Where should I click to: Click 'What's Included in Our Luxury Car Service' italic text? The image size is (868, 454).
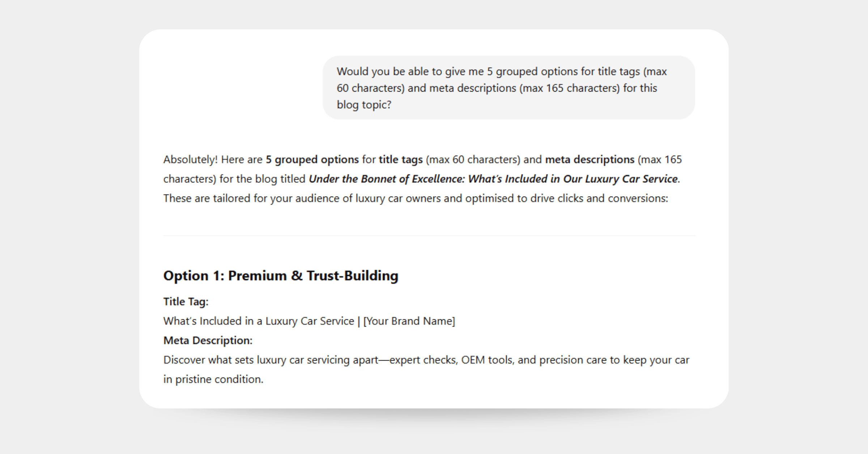click(573, 179)
